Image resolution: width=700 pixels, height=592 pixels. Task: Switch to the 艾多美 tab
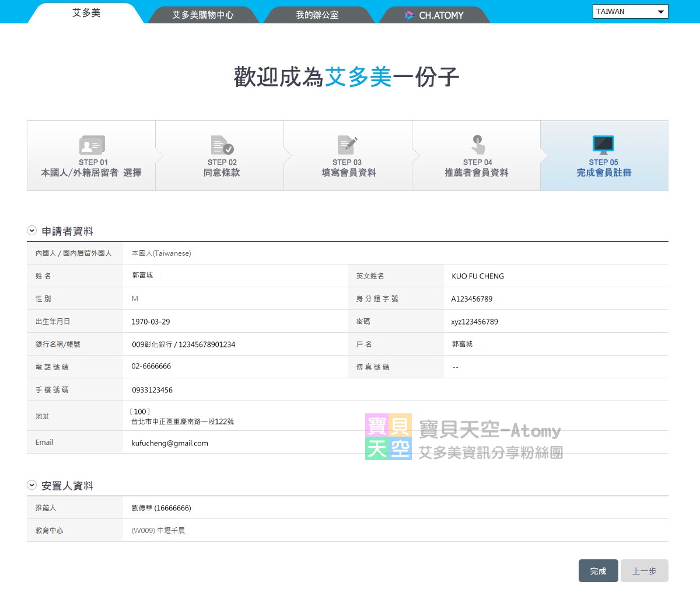coord(86,13)
